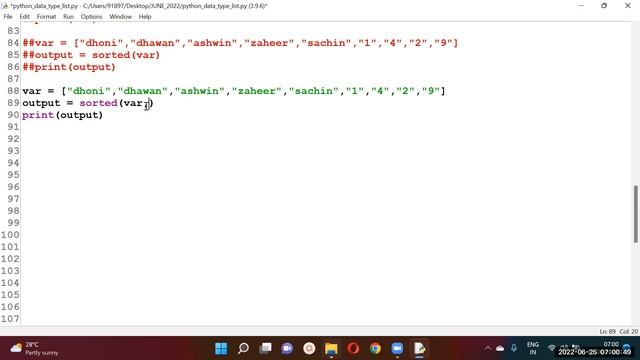The height and width of the screenshot is (360, 640).
Task: Click the Ln: 89 status bar indicator
Action: [x=607, y=331]
